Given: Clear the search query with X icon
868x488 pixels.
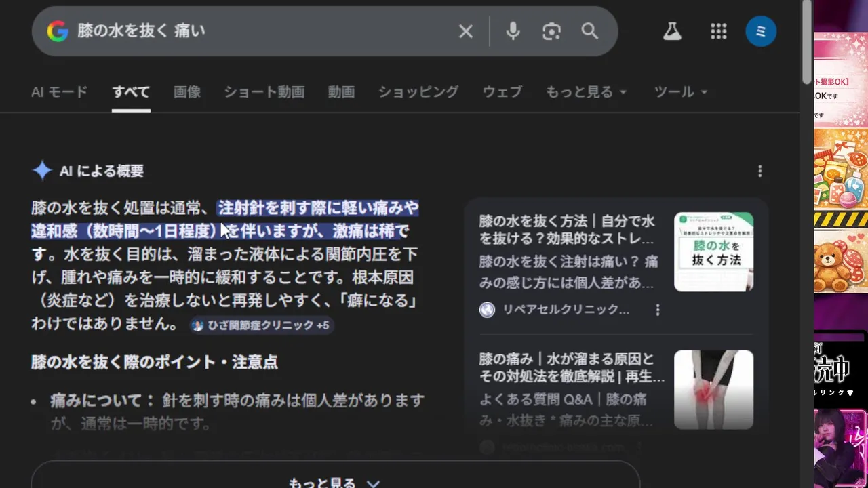Looking at the screenshot, I should (x=466, y=31).
